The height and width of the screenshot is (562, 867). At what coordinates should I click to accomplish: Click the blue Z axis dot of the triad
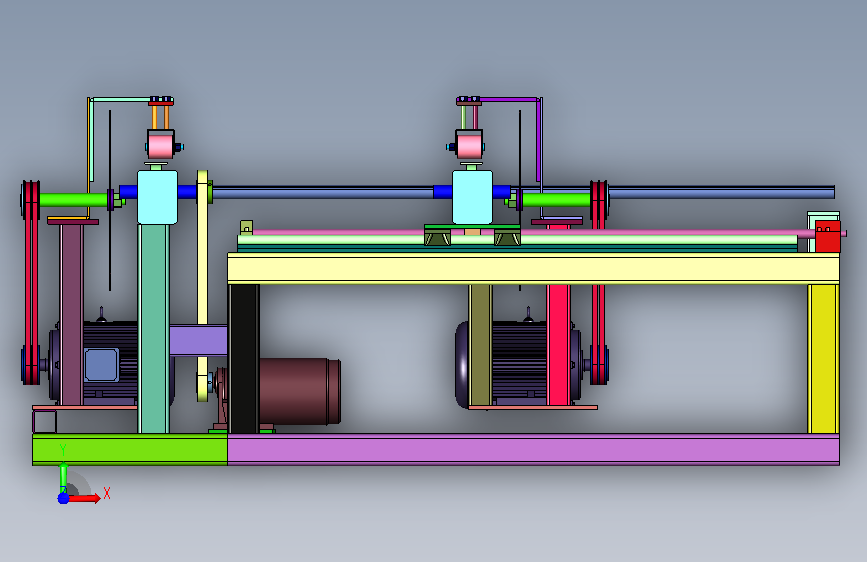click(64, 498)
